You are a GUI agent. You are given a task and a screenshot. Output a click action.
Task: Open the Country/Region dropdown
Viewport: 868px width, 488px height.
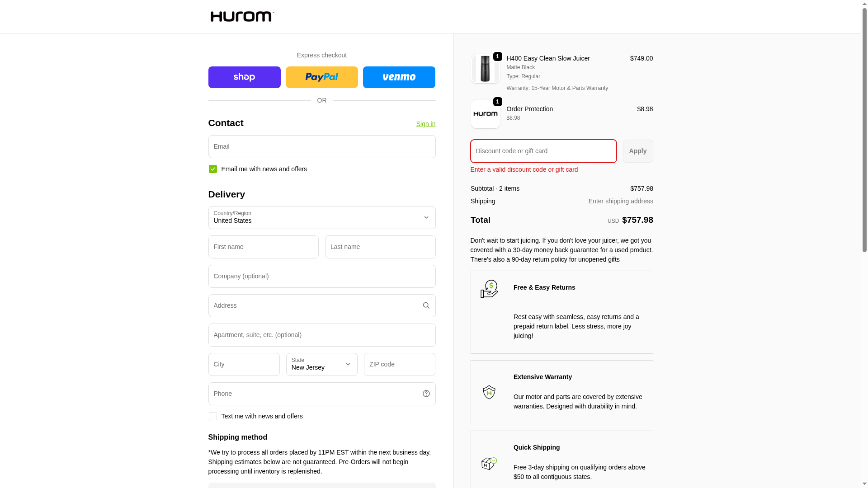[321, 217]
